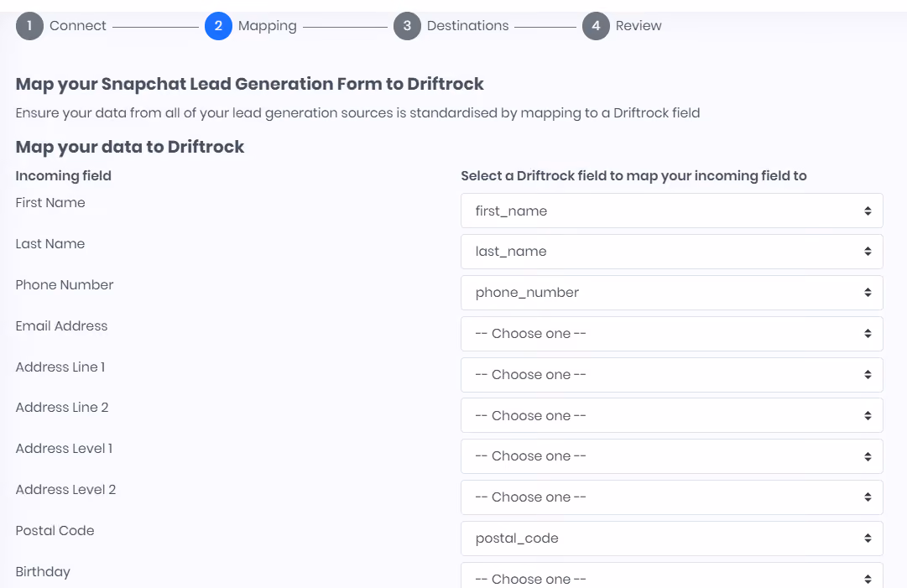The height and width of the screenshot is (588, 907).
Task: Open the phone_number mapping dropdown
Action: pos(671,293)
